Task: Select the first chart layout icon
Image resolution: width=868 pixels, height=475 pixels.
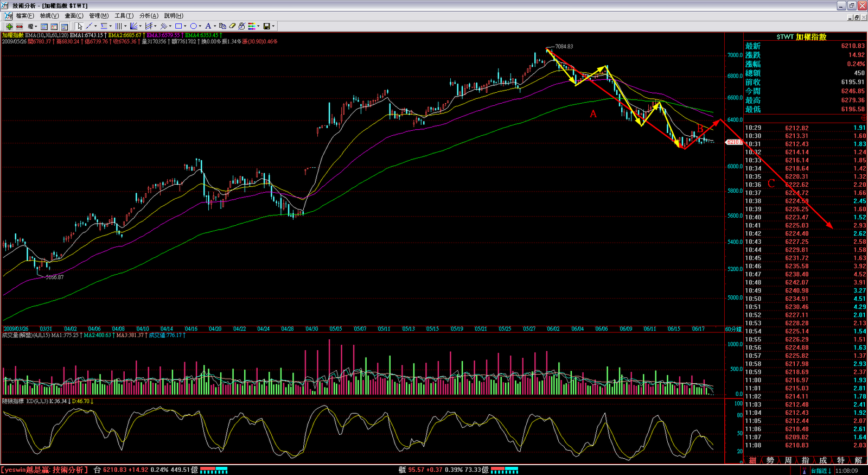Action: 44,26
